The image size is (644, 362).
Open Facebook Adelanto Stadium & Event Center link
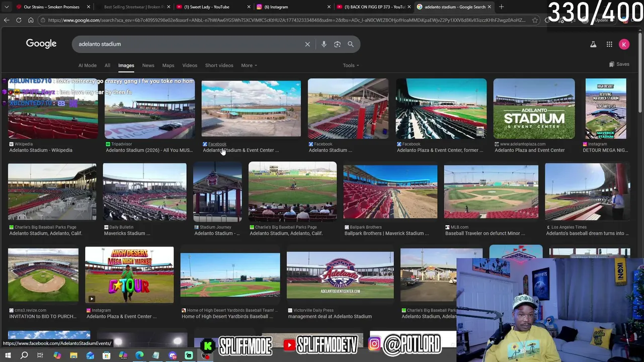pyautogui.click(x=240, y=150)
